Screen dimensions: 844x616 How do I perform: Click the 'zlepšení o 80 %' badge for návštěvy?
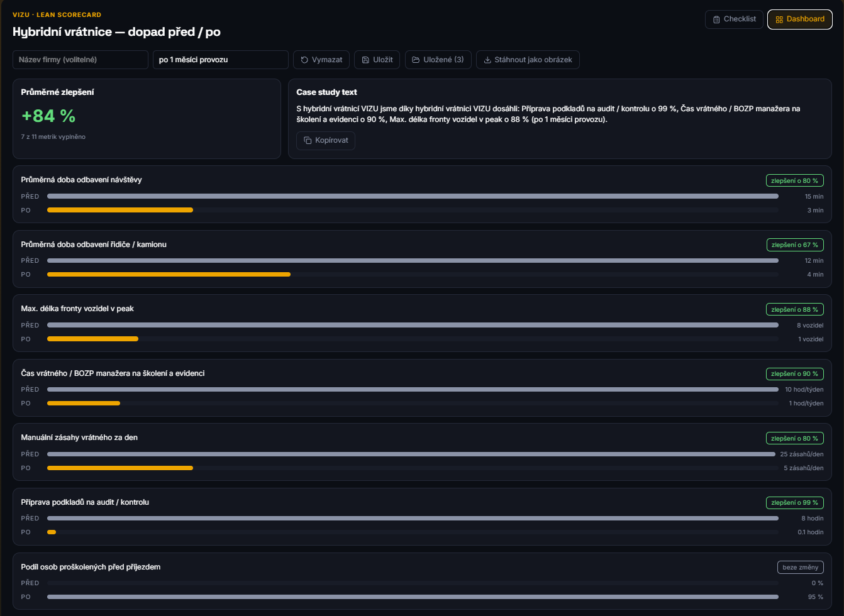pyautogui.click(x=795, y=180)
